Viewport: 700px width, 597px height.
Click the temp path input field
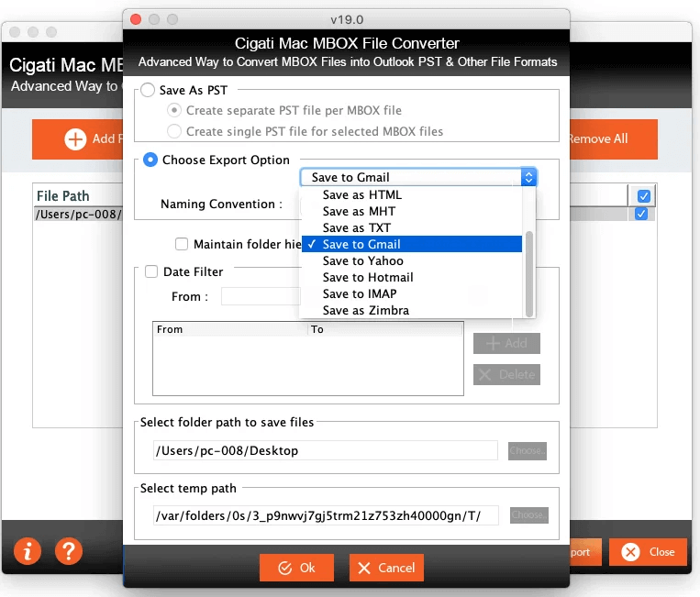click(x=326, y=515)
